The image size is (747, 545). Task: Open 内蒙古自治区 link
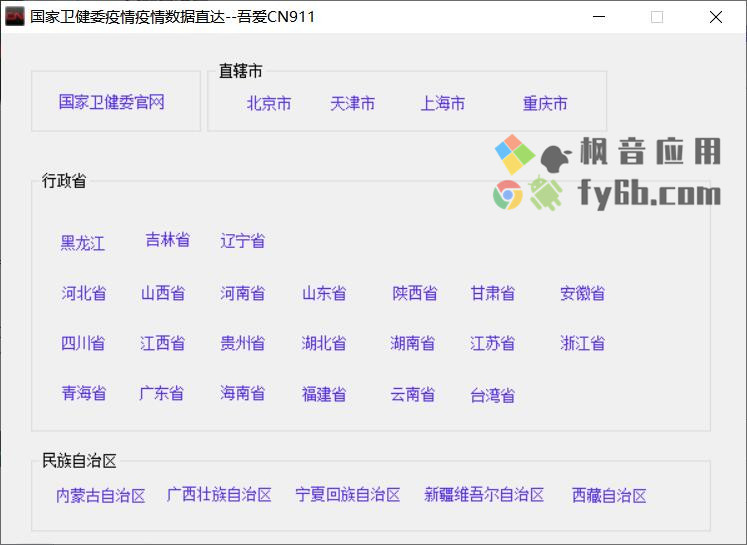101,495
